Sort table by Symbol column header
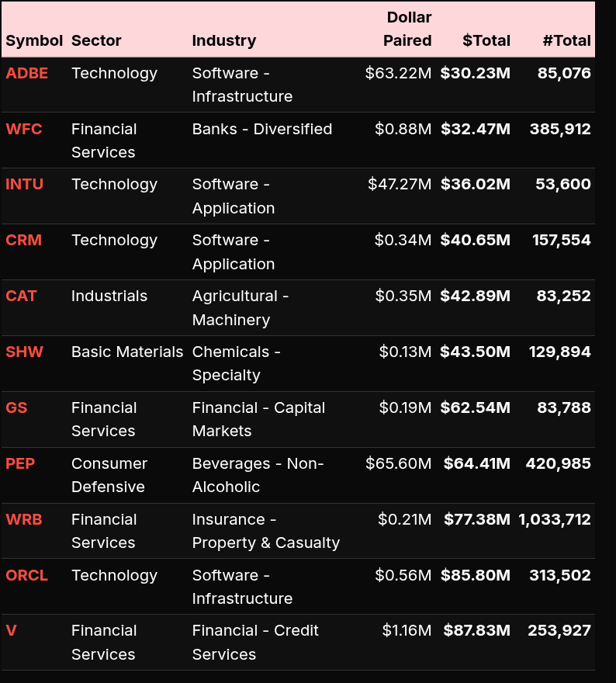The image size is (616, 683). click(x=34, y=41)
